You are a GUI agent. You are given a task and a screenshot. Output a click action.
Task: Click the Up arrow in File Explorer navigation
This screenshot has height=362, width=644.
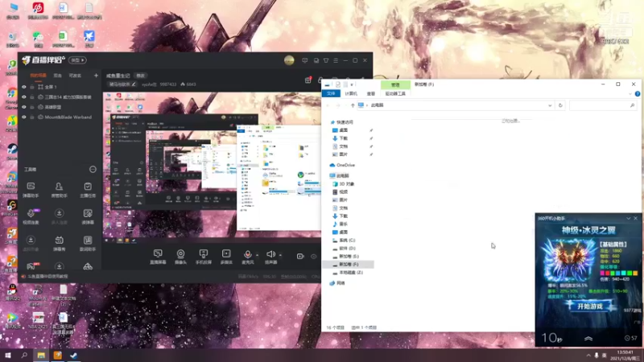coord(353,105)
